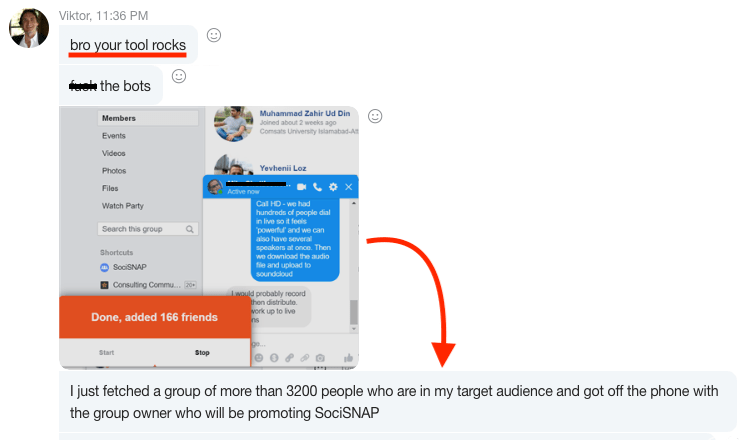Open Videos in group sidebar
745x440 pixels.
[114, 153]
